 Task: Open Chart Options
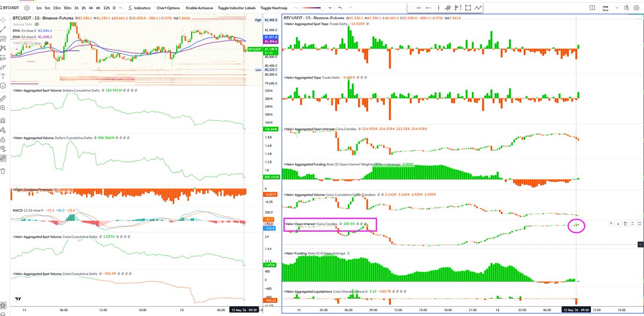coord(168,8)
